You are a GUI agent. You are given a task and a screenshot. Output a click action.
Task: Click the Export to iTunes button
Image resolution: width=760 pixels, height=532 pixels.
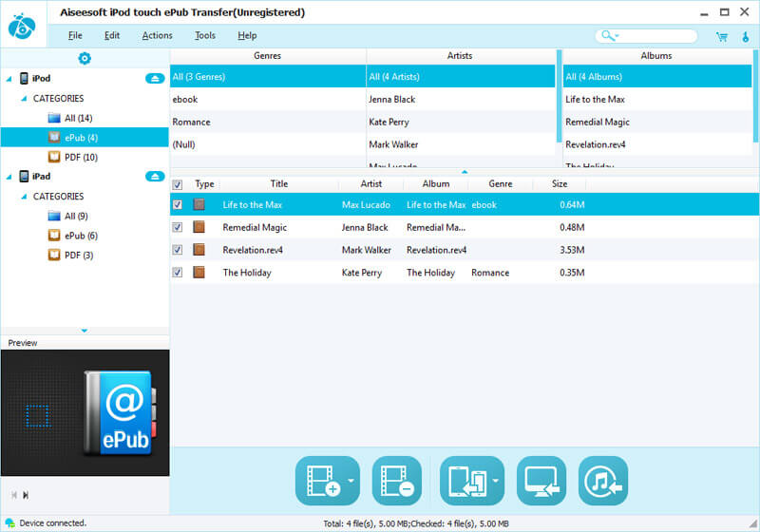coord(603,481)
